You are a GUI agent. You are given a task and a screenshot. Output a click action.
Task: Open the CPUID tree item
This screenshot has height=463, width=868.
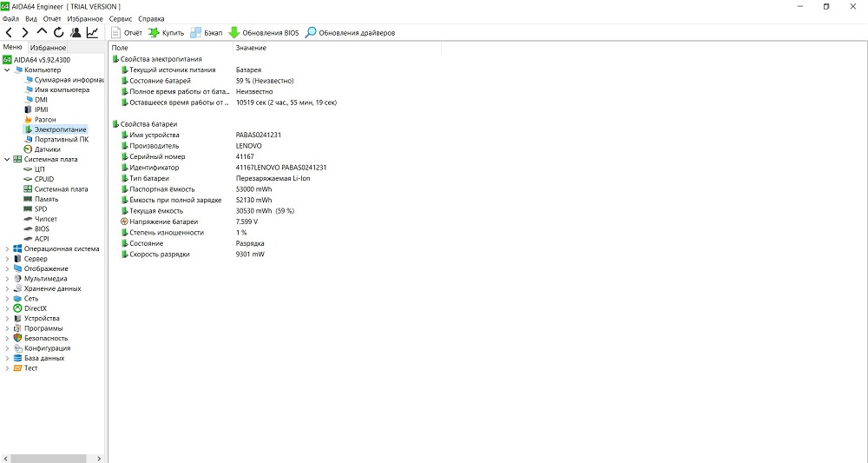point(39,180)
